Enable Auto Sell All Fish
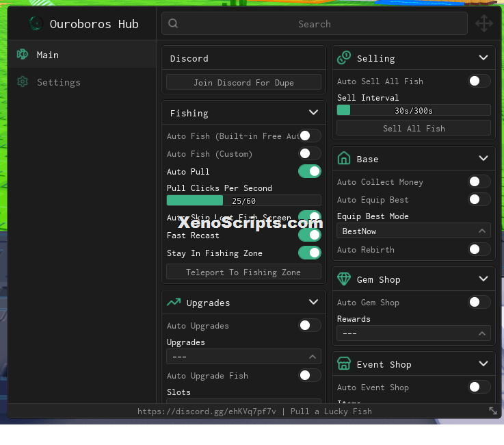This screenshot has width=504, height=445. 479,81
